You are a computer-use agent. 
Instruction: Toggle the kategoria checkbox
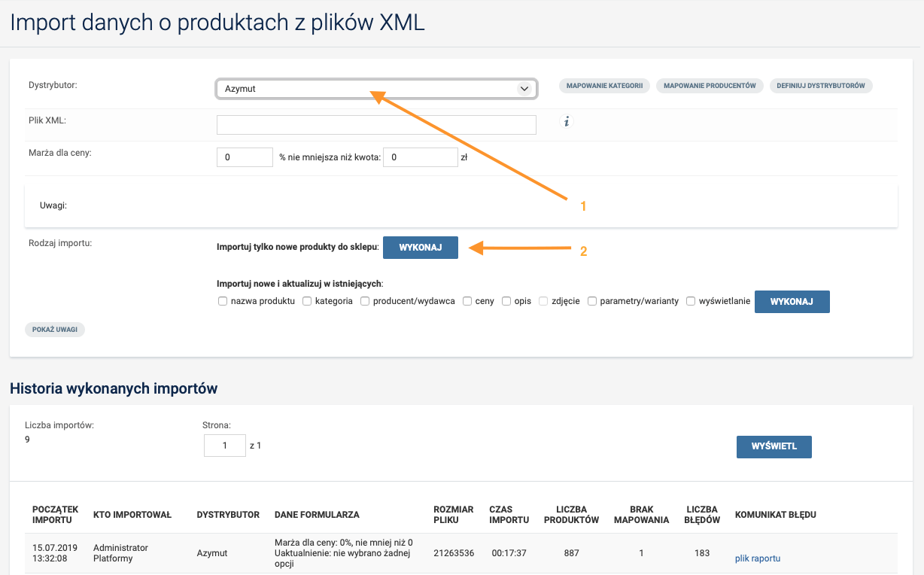(307, 301)
